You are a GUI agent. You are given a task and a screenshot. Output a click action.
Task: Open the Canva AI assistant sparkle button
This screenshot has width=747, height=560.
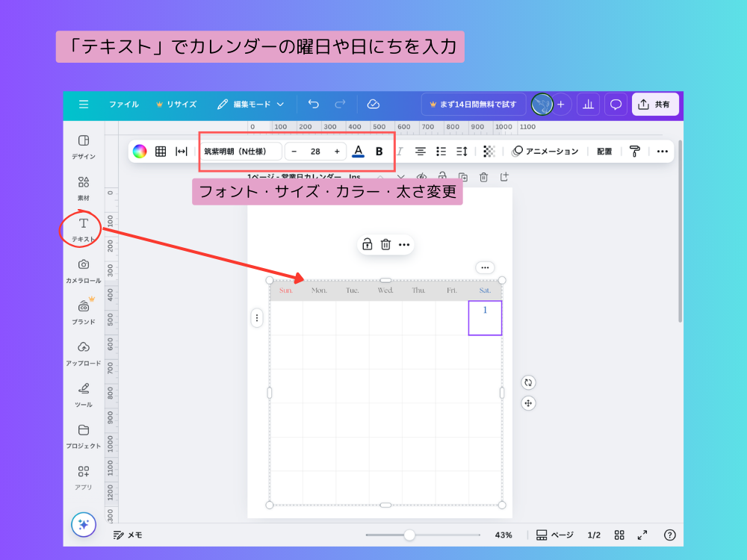point(83,524)
